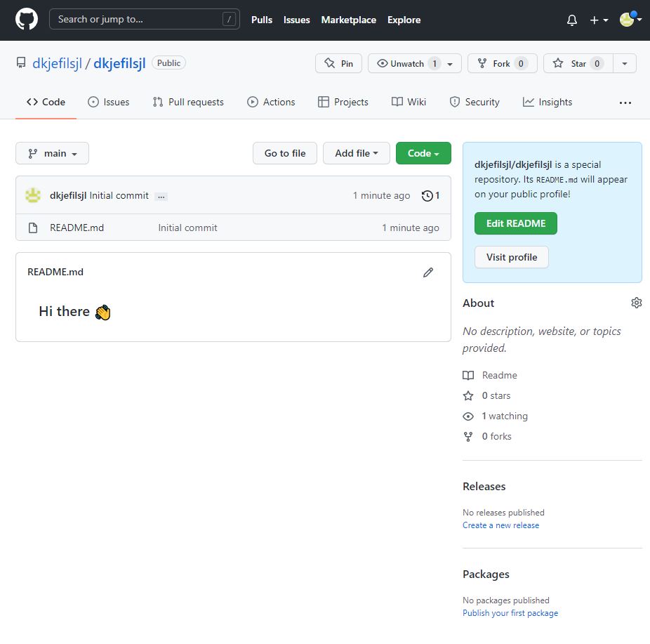Open Issues in top navigation

[x=296, y=20]
